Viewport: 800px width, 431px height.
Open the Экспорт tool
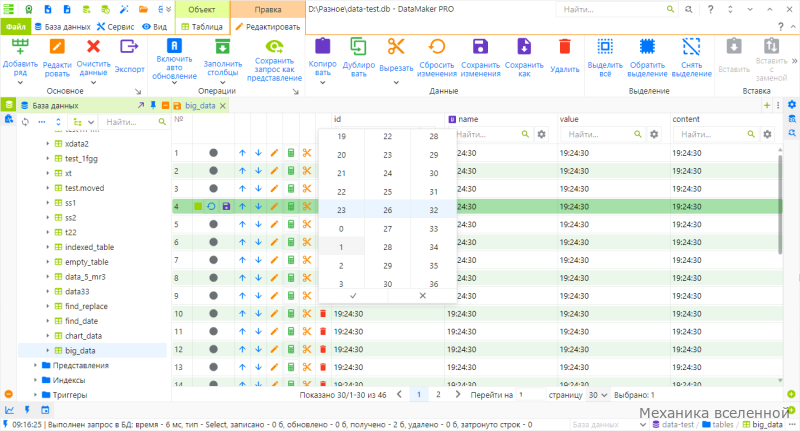(129, 47)
